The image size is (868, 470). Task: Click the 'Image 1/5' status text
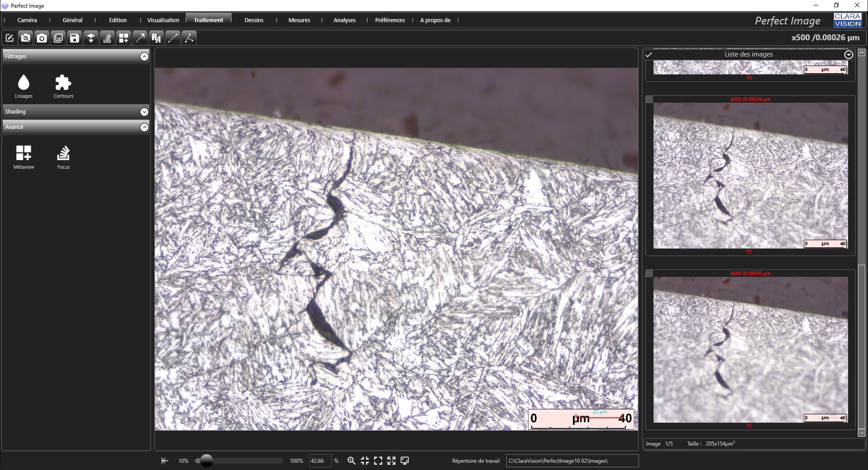[x=659, y=444]
